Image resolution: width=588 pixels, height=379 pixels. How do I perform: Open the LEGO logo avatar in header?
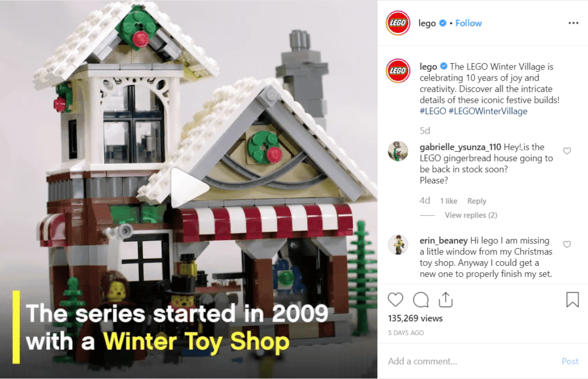[398, 23]
